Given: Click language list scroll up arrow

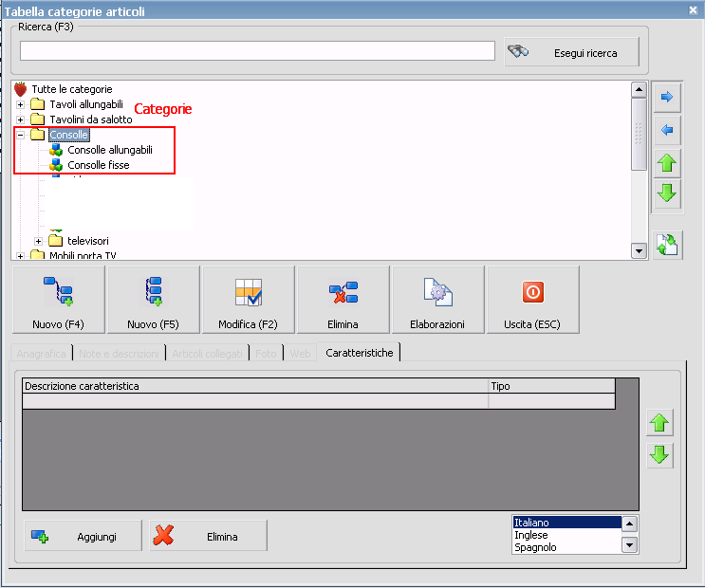Looking at the screenshot, I should click(x=629, y=524).
